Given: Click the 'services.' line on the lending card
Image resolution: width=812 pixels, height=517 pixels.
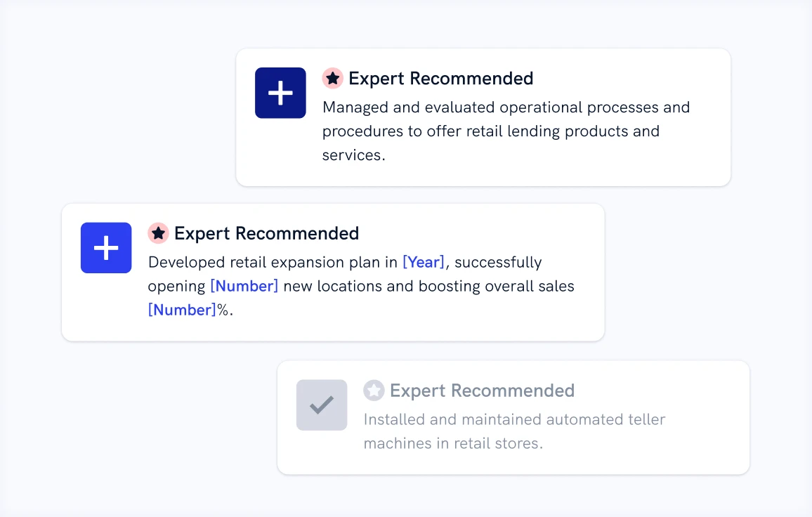Looking at the screenshot, I should pos(353,155).
